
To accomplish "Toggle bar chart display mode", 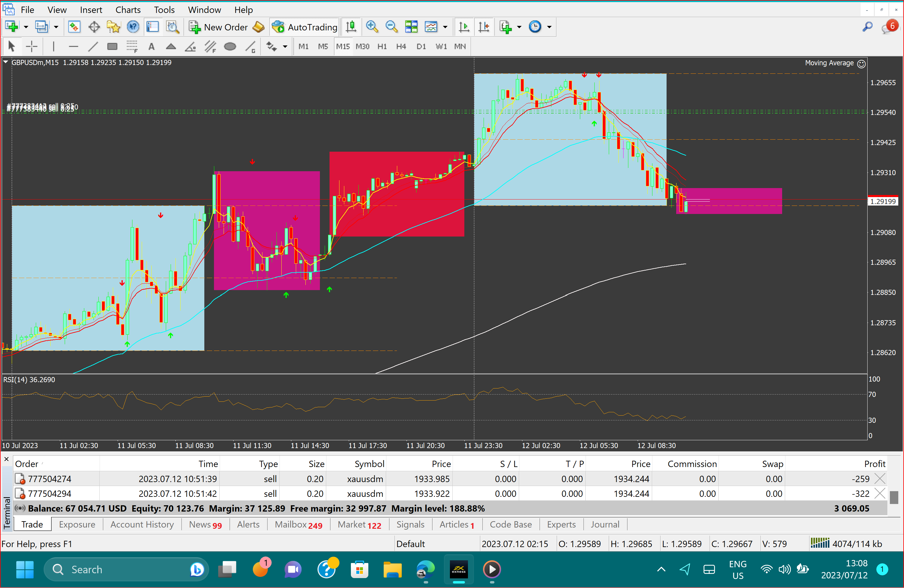I will coord(351,26).
